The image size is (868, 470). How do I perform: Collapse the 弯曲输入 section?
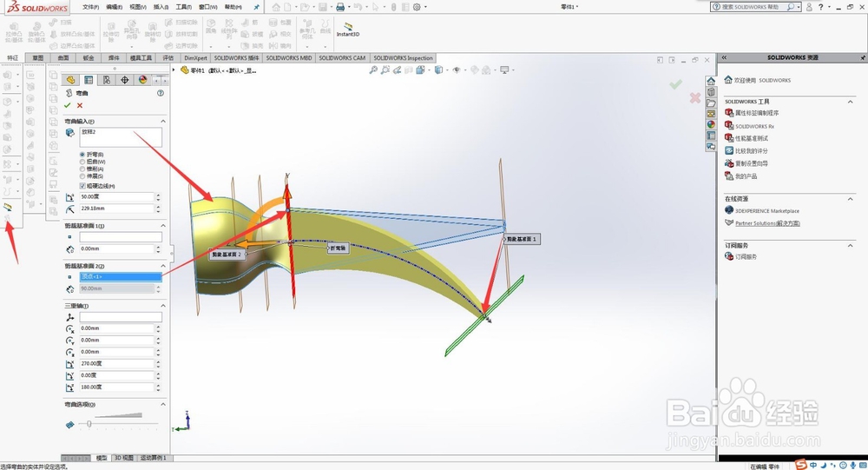163,121
